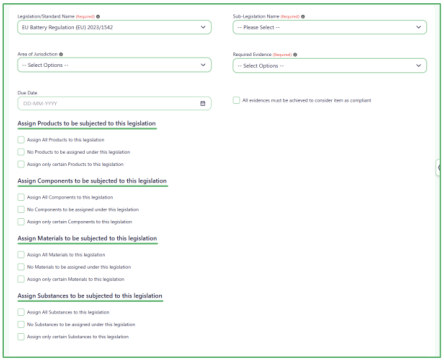Check 'Assign All Products to this legislation'

pos(21,140)
